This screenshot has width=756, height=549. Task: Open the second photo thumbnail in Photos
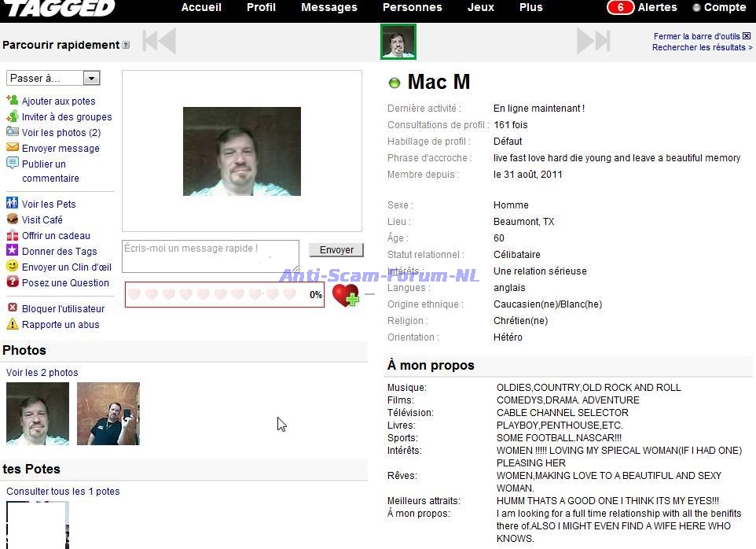click(108, 414)
